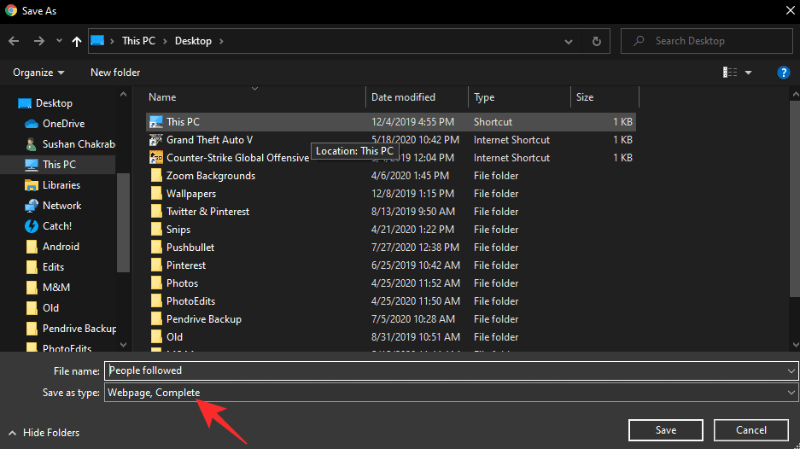The image size is (800, 449).
Task: Open the Organize dropdown menu
Action: coord(39,72)
